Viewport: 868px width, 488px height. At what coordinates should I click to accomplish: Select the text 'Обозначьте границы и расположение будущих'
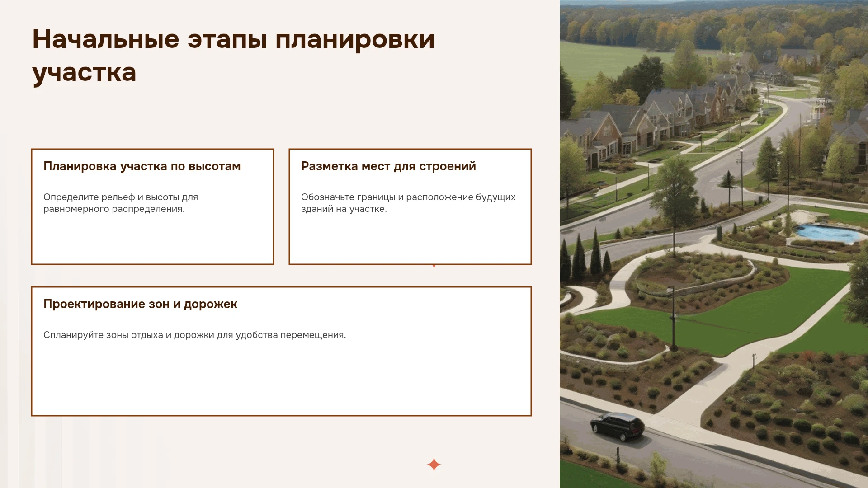click(408, 197)
